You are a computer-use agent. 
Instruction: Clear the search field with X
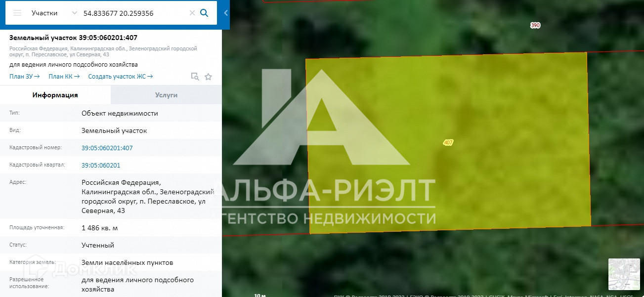pyautogui.click(x=192, y=13)
